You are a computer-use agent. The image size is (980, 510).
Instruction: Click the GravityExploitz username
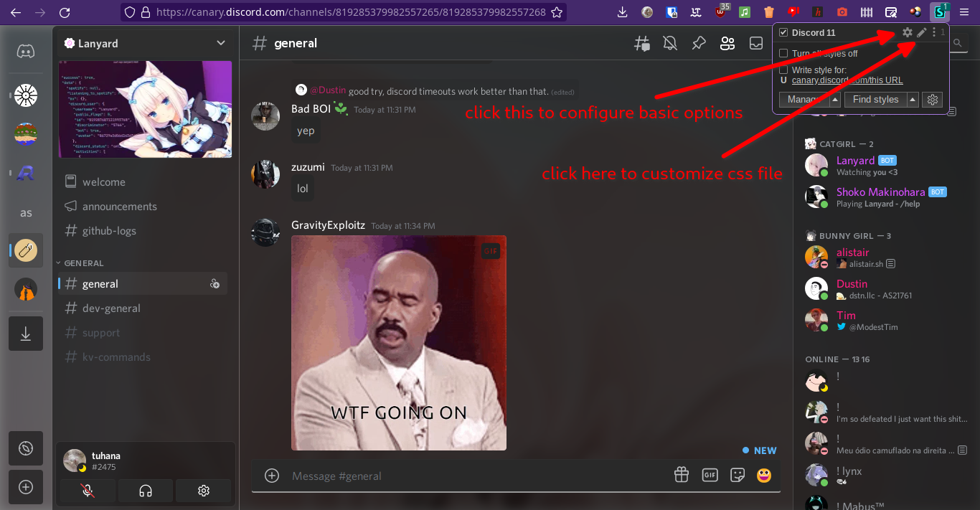coord(328,225)
